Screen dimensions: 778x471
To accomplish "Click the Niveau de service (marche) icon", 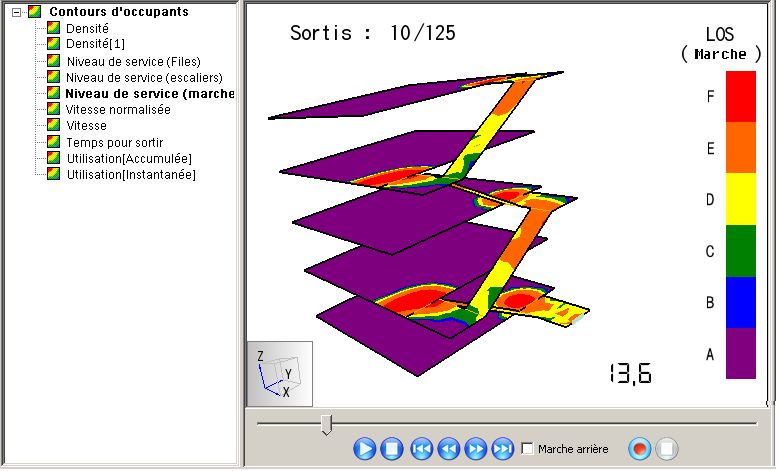I will 54,93.
